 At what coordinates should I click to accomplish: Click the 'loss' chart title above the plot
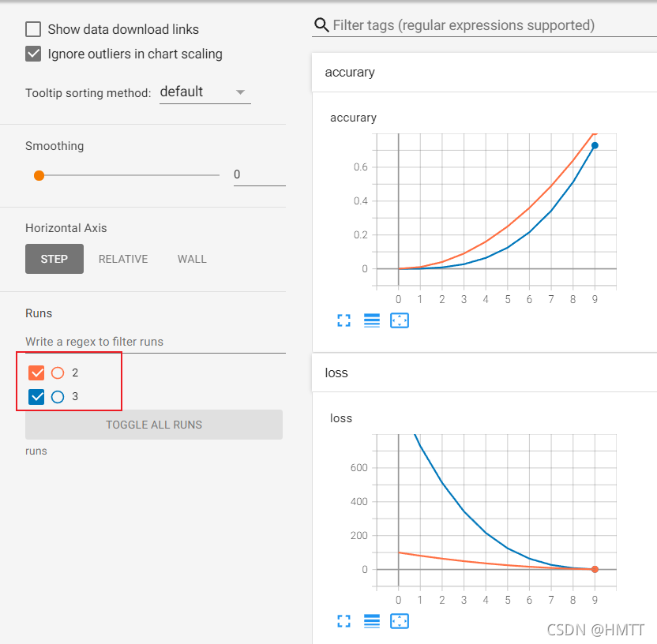[x=341, y=418]
